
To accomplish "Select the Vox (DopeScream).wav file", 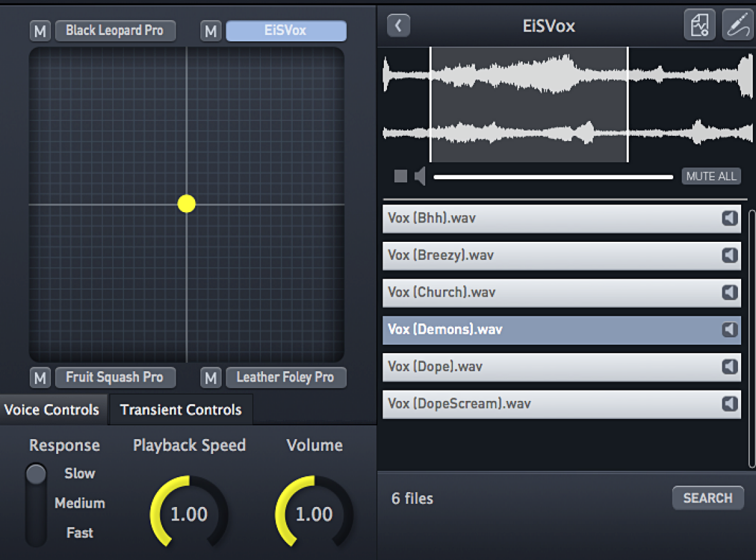I will tap(562, 404).
